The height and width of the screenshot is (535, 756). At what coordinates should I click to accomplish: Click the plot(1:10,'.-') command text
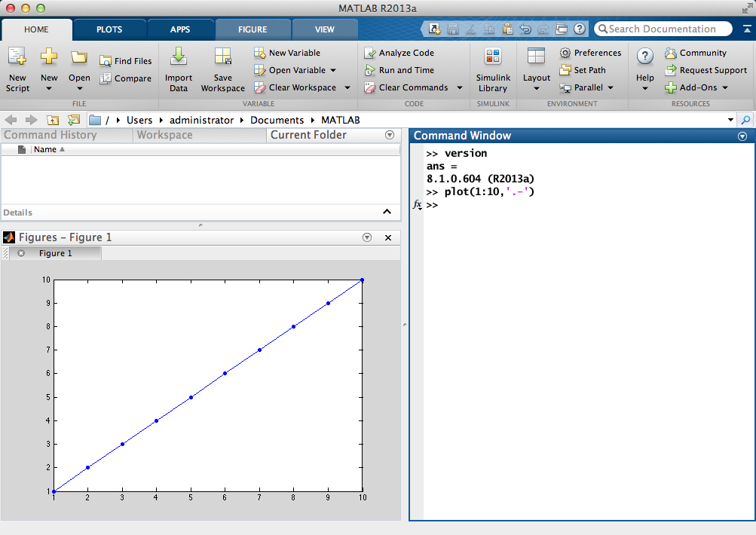(489, 192)
